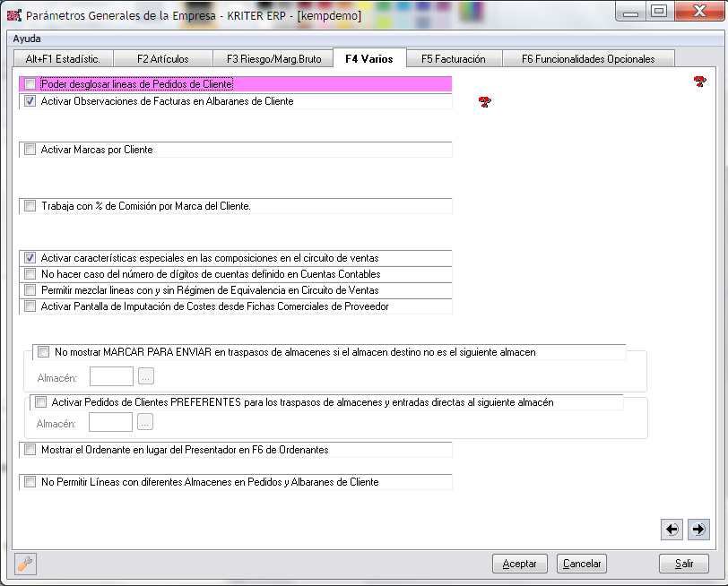The image size is (728, 586).
Task: Click the red help icon beside Activar Observaciones de Facturas
Action: 485,102
